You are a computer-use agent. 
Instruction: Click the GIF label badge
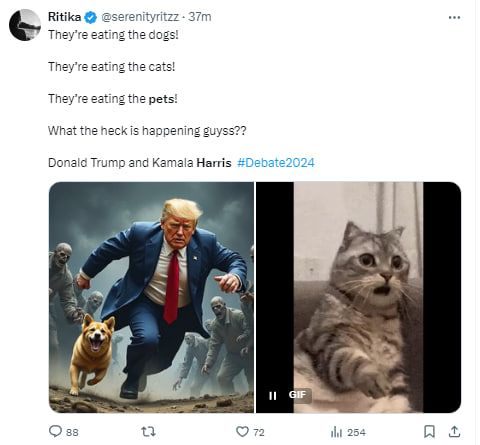pos(297,395)
